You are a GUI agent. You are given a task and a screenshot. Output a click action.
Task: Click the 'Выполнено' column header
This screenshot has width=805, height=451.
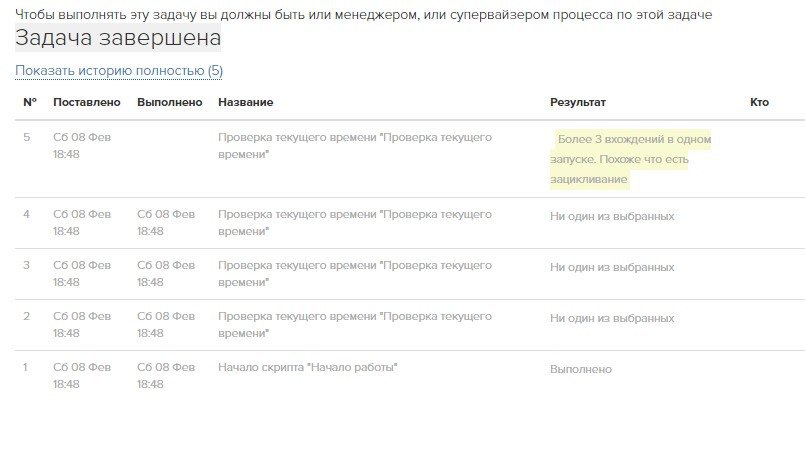pyautogui.click(x=169, y=102)
